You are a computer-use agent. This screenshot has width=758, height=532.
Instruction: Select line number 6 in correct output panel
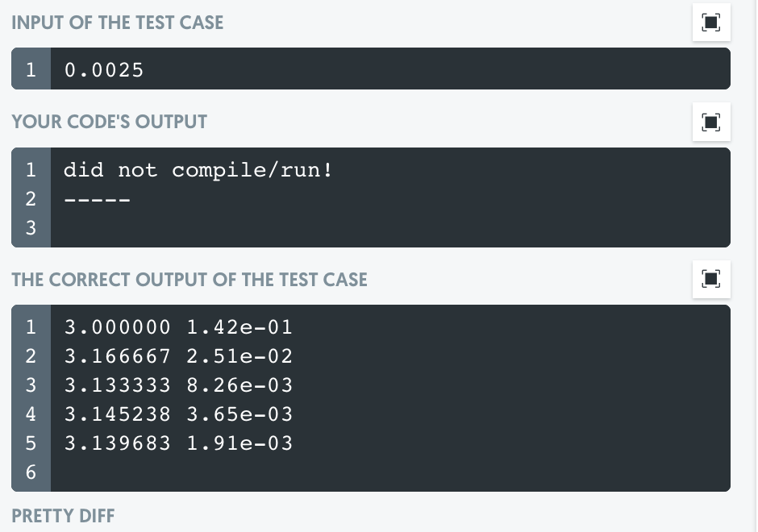[x=30, y=472]
